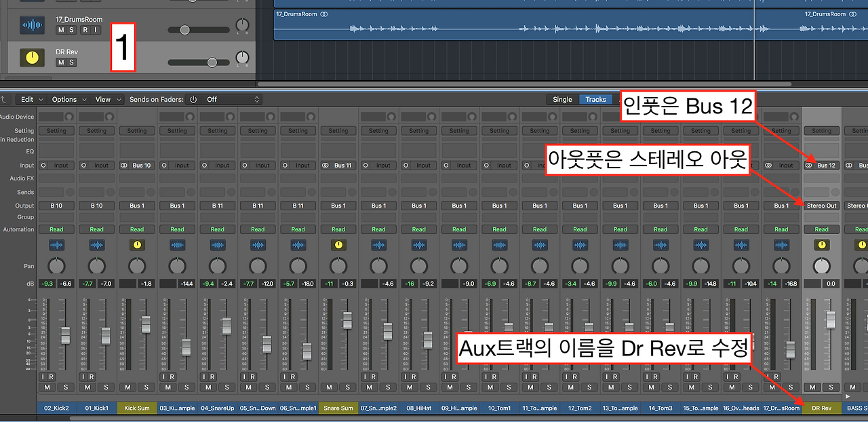The width and height of the screenshot is (868, 422).
Task: Click the Setting button on Kick Sum strip
Action: (x=137, y=131)
